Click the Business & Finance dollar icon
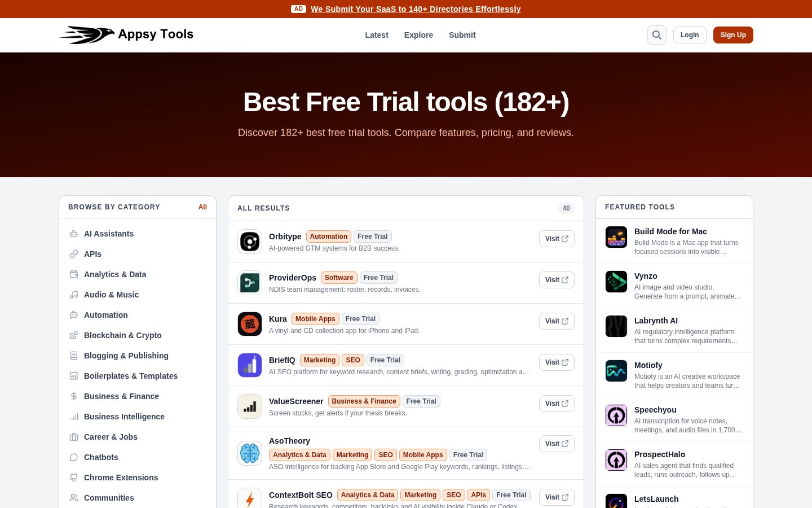The height and width of the screenshot is (508, 812). [74, 396]
